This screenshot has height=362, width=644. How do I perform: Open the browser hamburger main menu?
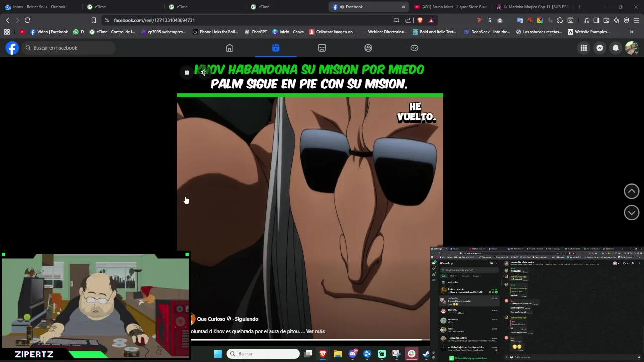(x=636, y=20)
